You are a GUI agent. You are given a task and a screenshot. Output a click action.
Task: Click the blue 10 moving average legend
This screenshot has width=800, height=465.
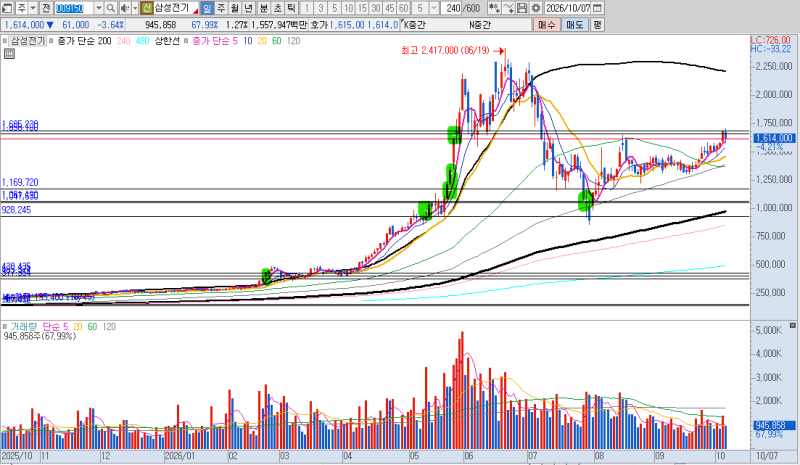[247, 41]
